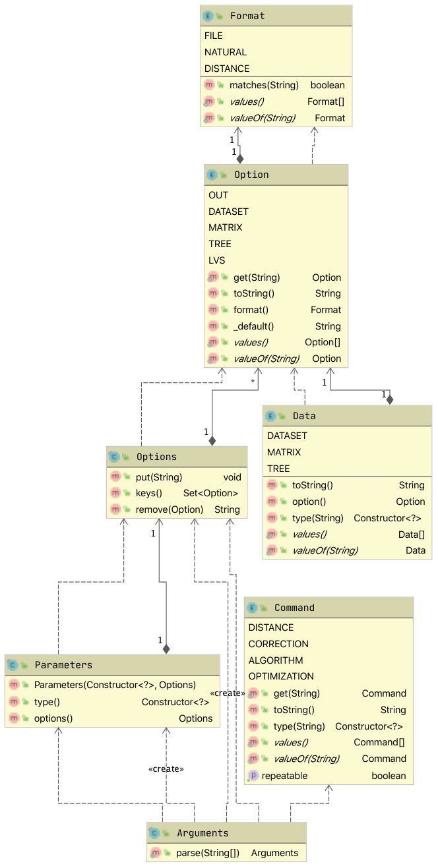Click the method icon beside keys() in Options
The width and height of the screenshot is (438, 868).
click(115, 493)
